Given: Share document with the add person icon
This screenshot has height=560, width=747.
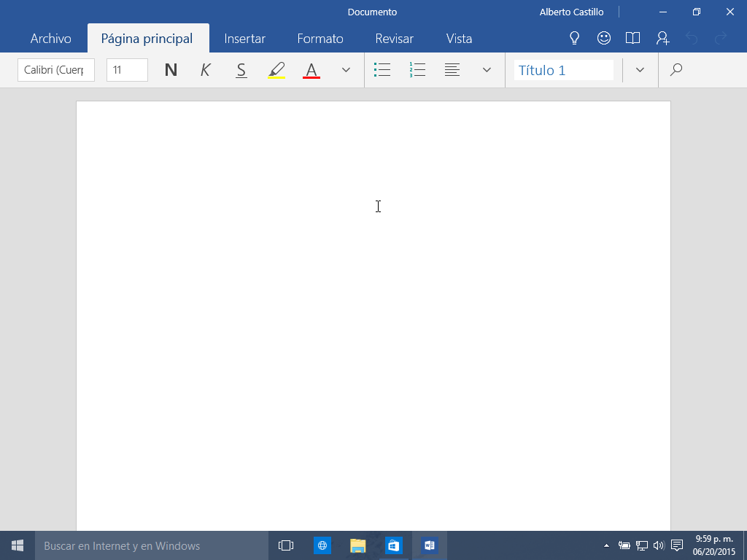Looking at the screenshot, I should click(662, 38).
